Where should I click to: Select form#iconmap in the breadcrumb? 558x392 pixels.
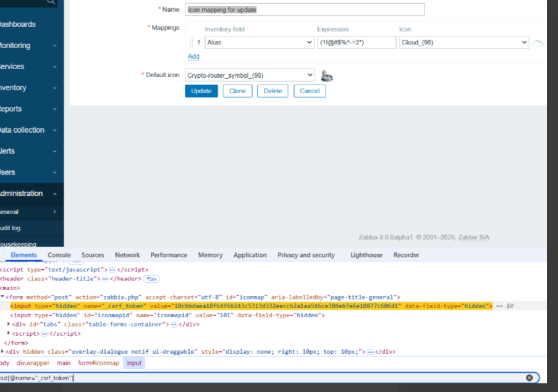(98, 363)
